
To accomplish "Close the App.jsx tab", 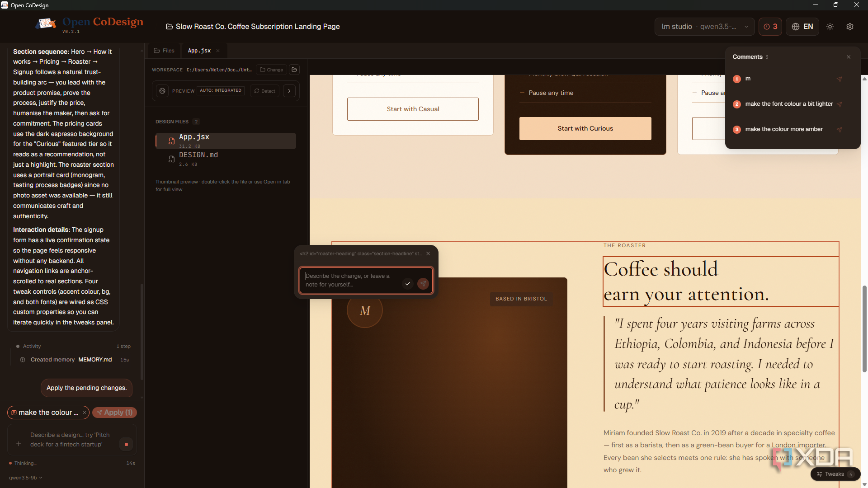I will pos(218,51).
